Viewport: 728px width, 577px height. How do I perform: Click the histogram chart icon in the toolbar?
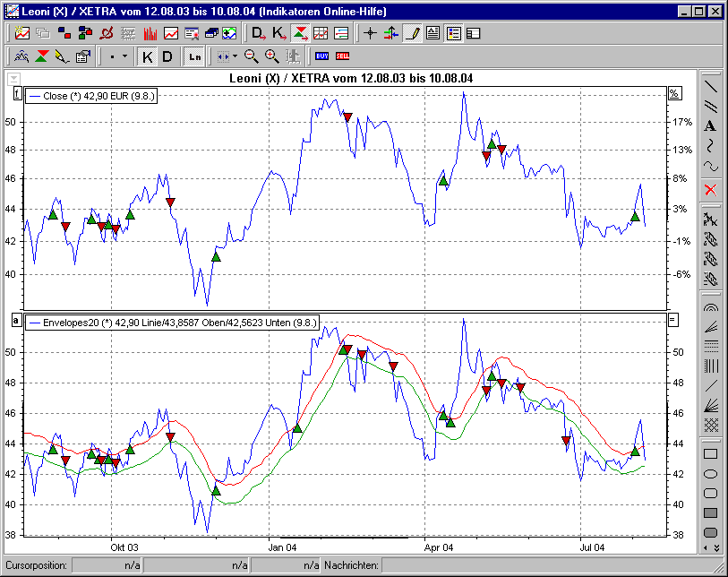[151, 33]
